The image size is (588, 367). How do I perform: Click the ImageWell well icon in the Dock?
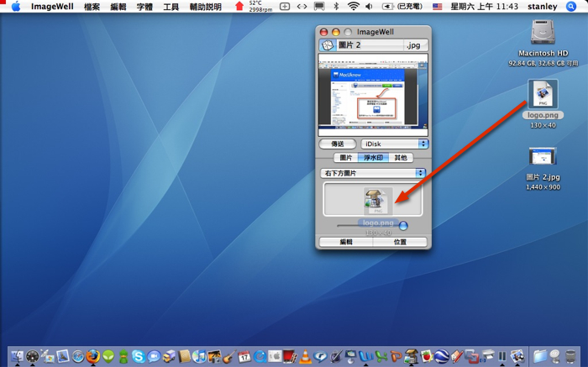point(412,356)
